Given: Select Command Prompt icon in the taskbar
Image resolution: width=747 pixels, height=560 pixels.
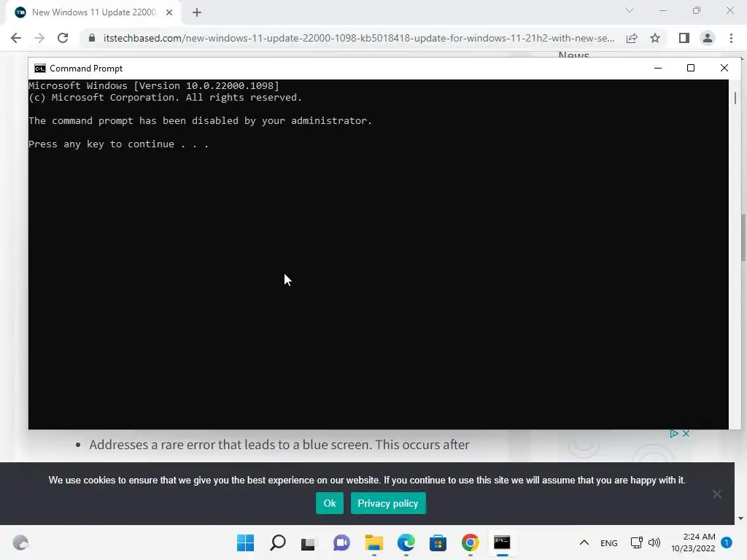Looking at the screenshot, I should (x=502, y=542).
